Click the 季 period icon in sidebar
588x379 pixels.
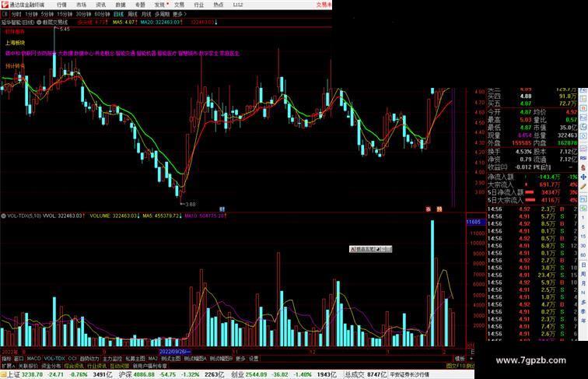click(583, 311)
